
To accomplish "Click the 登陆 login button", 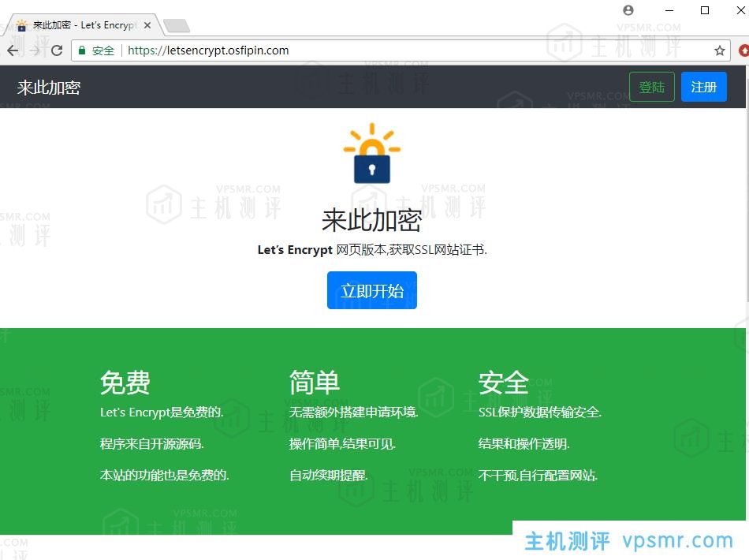I will pyautogui.click(x=651, y=87).
